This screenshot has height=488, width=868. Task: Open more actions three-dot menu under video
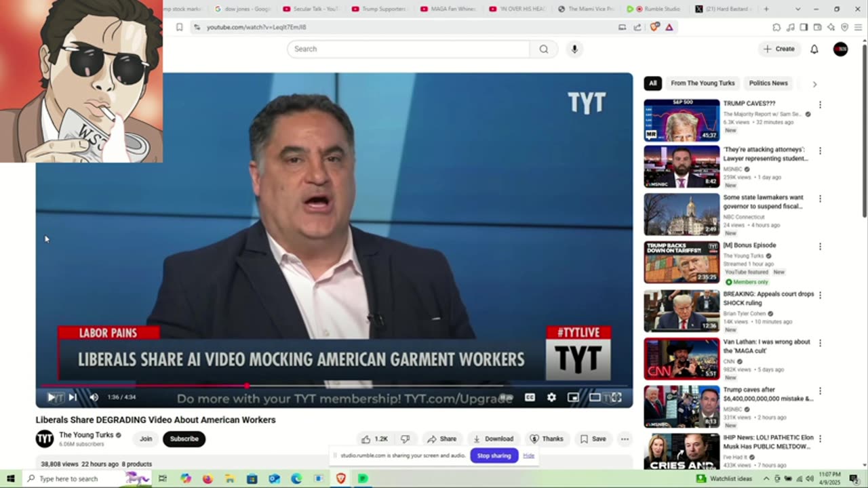(x=625, y=439)
